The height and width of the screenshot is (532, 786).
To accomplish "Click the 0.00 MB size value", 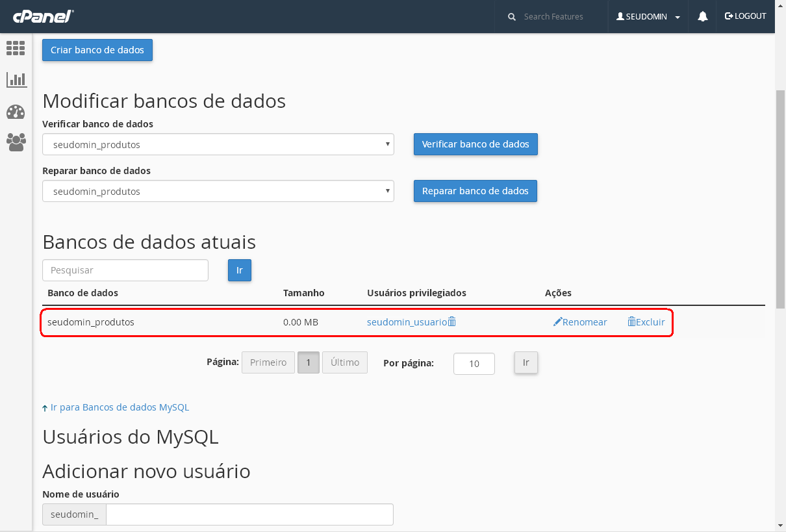I will 301,322.
